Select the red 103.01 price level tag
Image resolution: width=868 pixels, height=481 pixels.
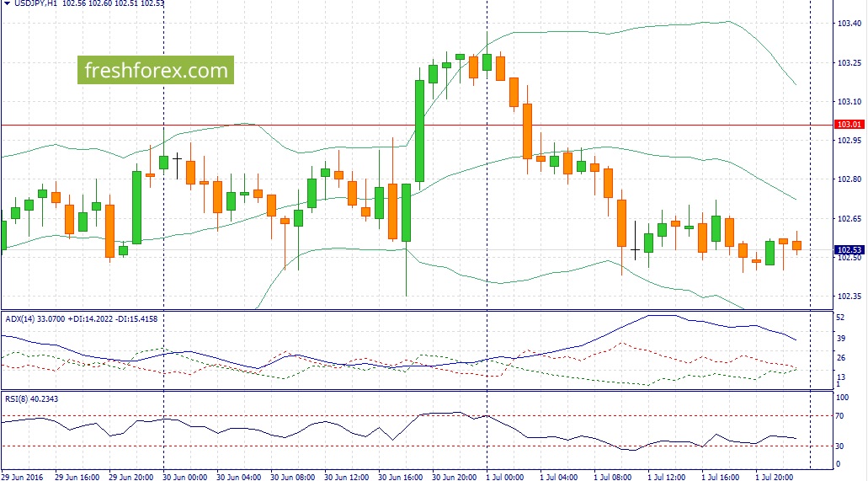tap(847, 125)
